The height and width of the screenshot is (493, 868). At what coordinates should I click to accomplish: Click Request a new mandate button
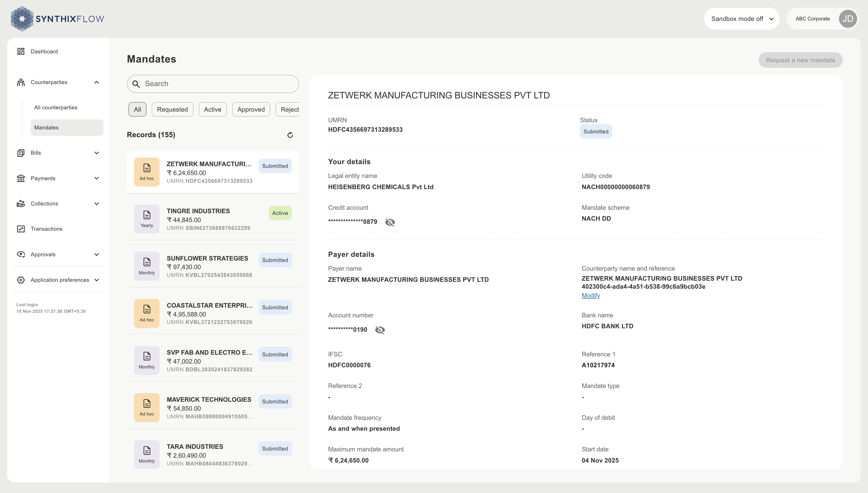tap(800, 60)
